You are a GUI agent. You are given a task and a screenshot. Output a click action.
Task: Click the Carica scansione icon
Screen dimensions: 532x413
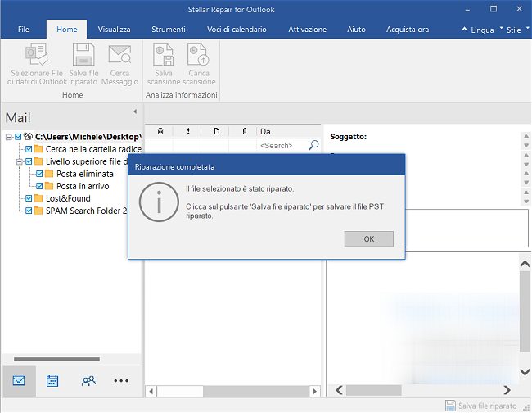(x=199, y=54)
